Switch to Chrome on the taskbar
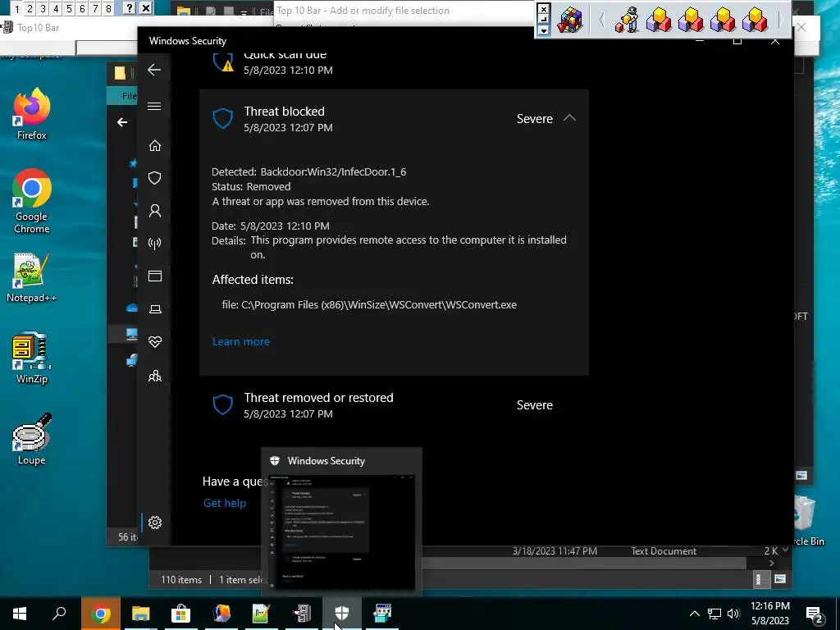 click(x=101, y=614)
